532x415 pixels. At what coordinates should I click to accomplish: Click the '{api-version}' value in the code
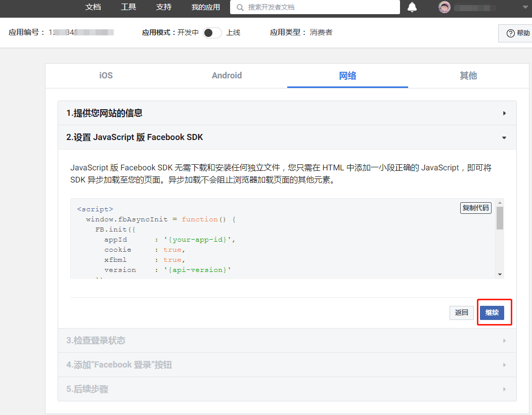197,270
